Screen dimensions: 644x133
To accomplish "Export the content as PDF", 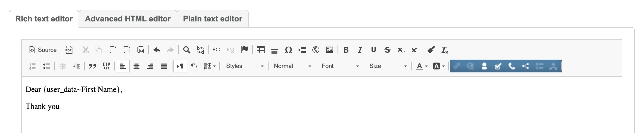I will [x=69, y=50].
